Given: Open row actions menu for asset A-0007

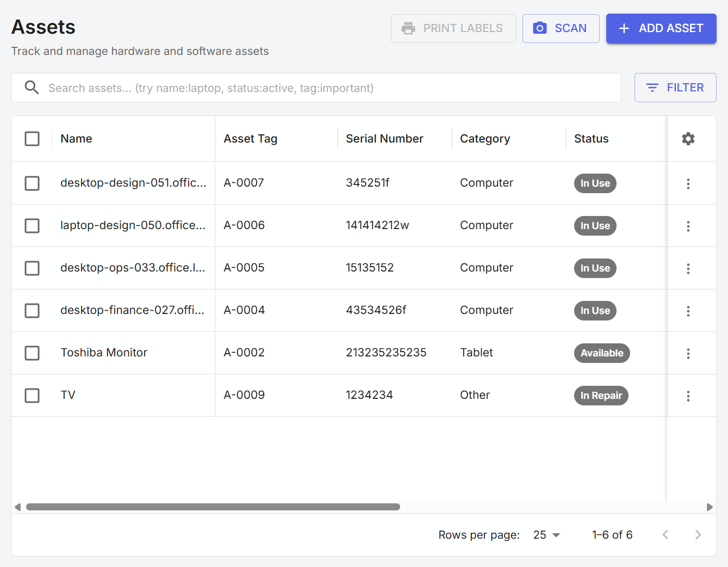Looking at the screenshot, I should (688, 183).
